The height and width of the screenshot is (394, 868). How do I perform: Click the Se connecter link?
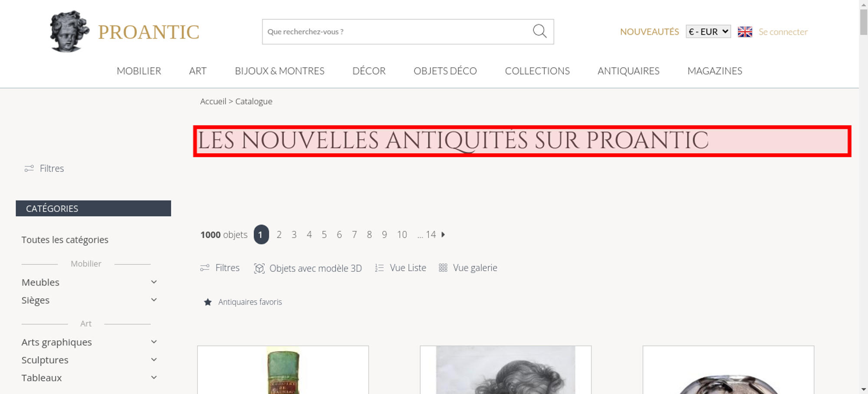[783, 32]
